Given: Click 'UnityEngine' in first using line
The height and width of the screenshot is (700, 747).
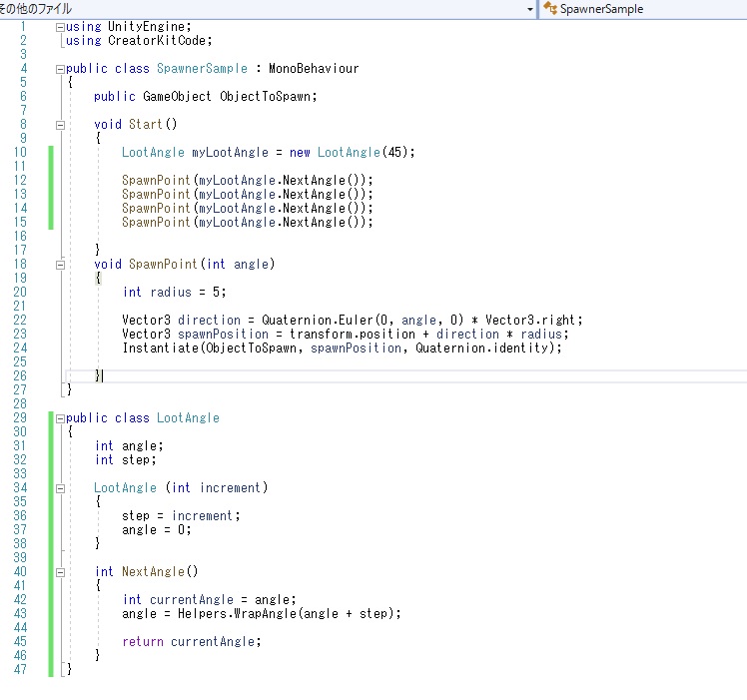Looking at the screenshot, I should [x=146, y=27].
